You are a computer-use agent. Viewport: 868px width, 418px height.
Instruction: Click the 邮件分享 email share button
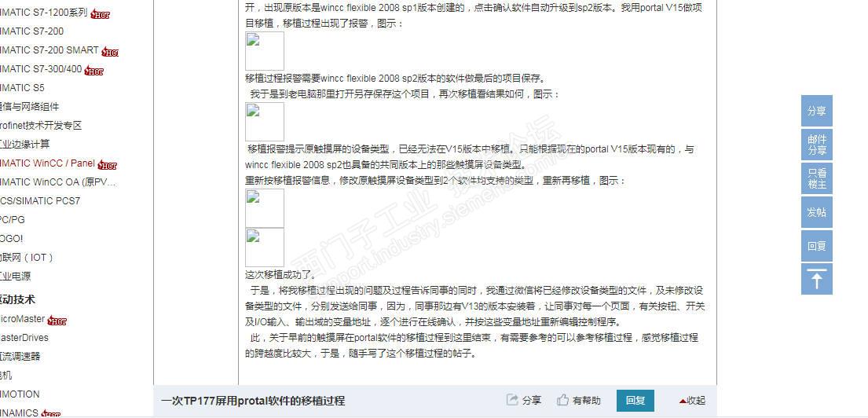click(816, 145)
